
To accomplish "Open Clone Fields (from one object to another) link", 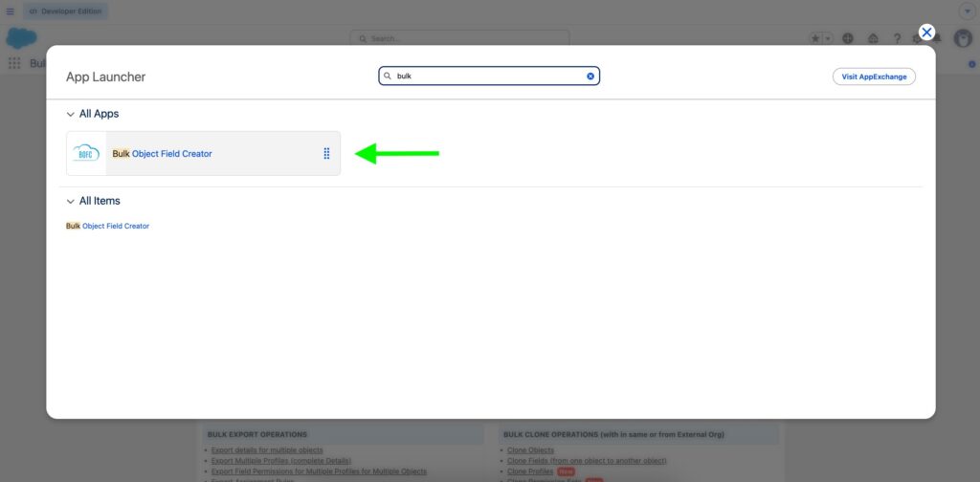I will [587, 461].
